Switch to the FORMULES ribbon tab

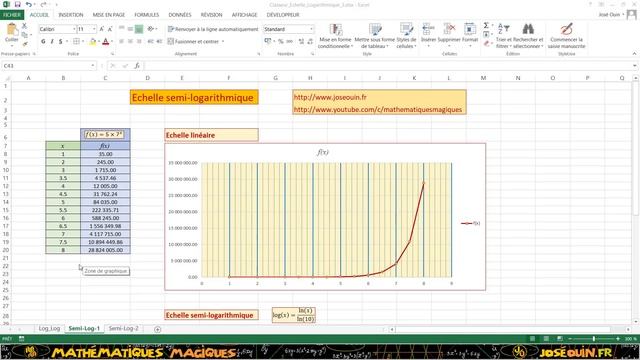pyautogui.click(x=147, y=15)
